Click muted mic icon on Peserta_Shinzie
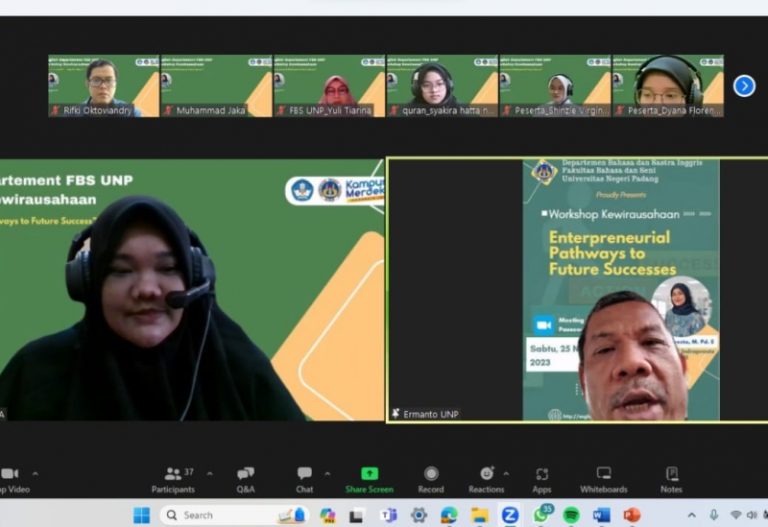 [x=506, y=111]
